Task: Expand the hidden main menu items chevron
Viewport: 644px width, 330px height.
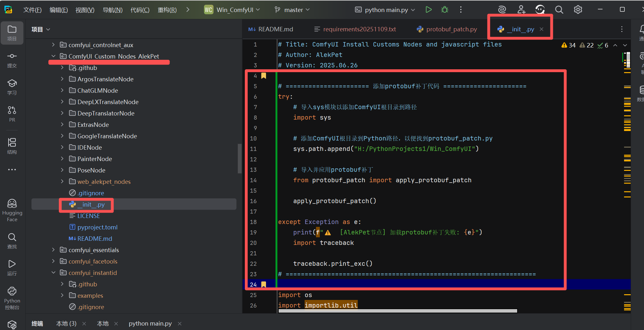Action: click(188, 10)
